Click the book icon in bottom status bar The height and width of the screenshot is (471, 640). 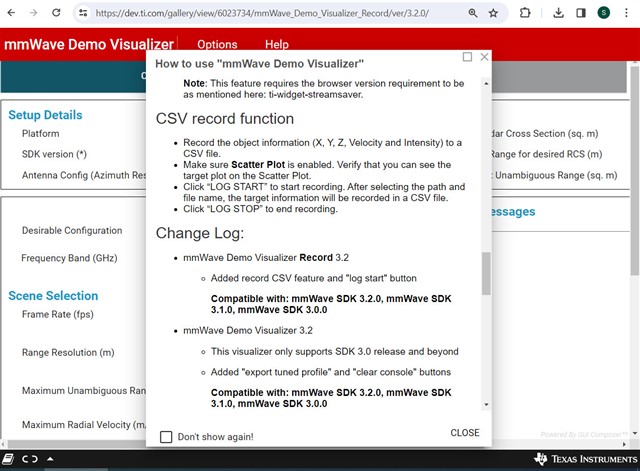pos(8,459)
